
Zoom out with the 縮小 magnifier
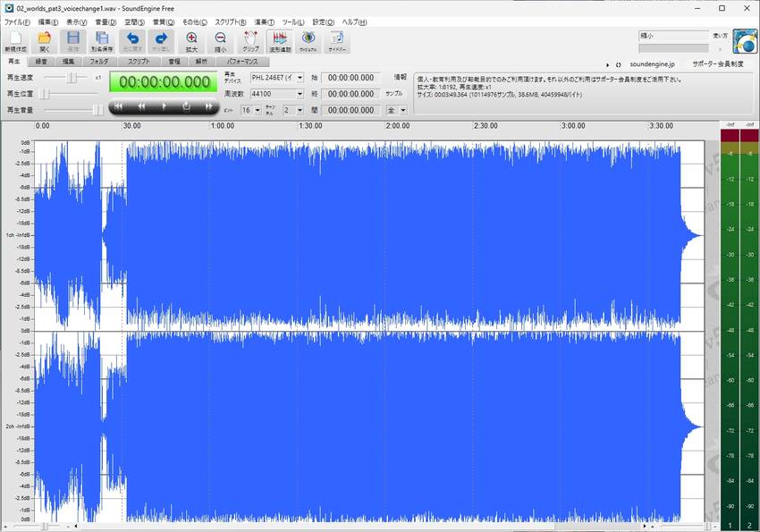(x=220, y=42)
